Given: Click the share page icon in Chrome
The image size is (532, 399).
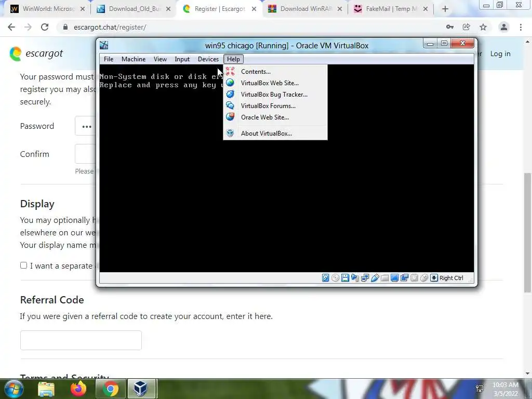Looking at the screenshot, I should (x=467, y=27).
